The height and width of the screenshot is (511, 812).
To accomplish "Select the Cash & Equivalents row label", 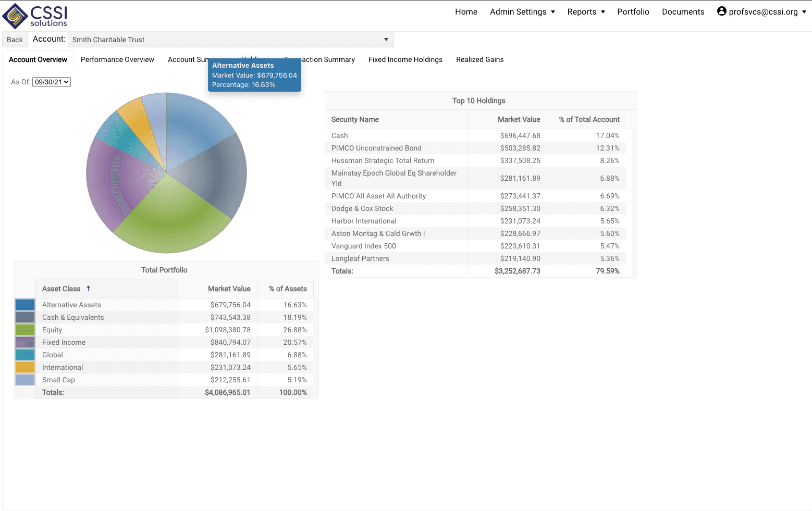I will (73, 317).
